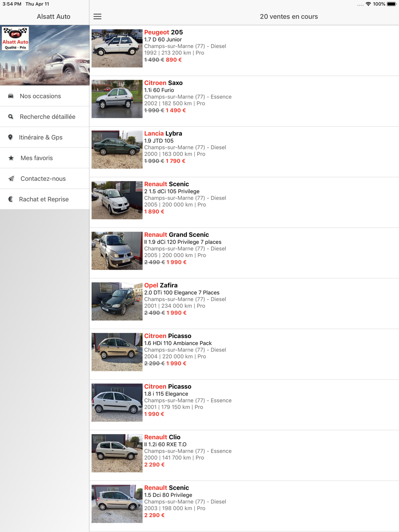Viewport: 399px width, 532px height.
Task: Tap the Citroen Picasso 1.8 i photo
Action: 117,403
